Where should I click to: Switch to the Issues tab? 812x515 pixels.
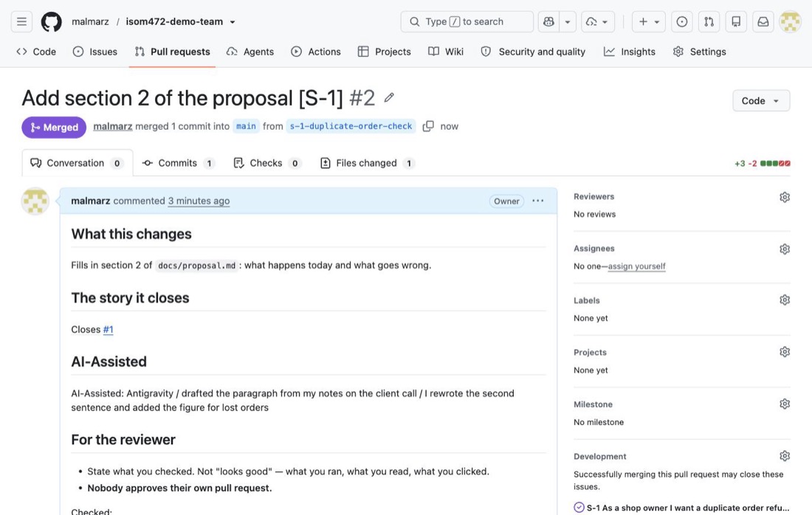95,52
